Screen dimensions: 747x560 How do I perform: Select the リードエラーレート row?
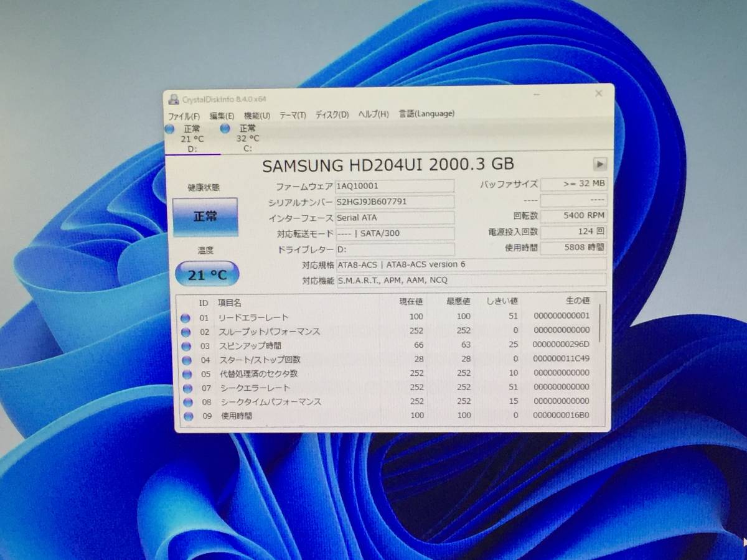click(x=386, y=317)
